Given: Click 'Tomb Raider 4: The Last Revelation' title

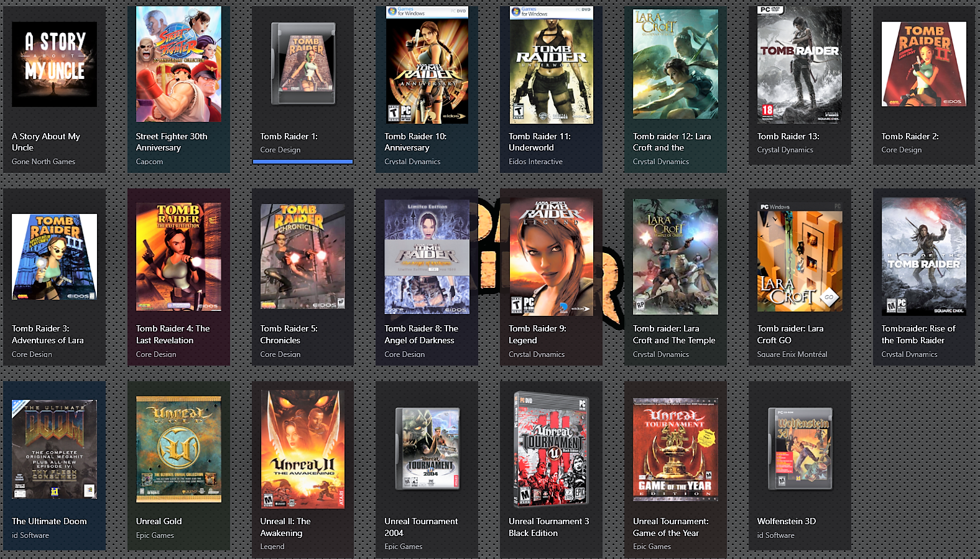Looking at the screenshot, I should click(173, 335).
